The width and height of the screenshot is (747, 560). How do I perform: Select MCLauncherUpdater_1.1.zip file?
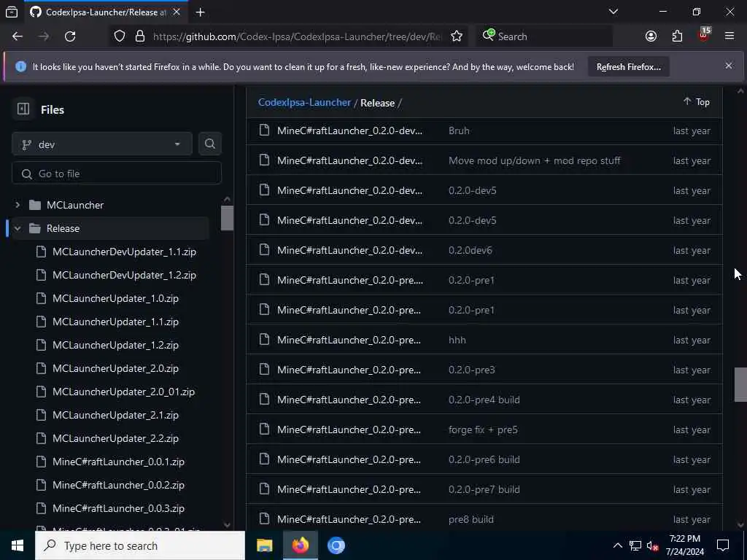[x=115, y=322]
